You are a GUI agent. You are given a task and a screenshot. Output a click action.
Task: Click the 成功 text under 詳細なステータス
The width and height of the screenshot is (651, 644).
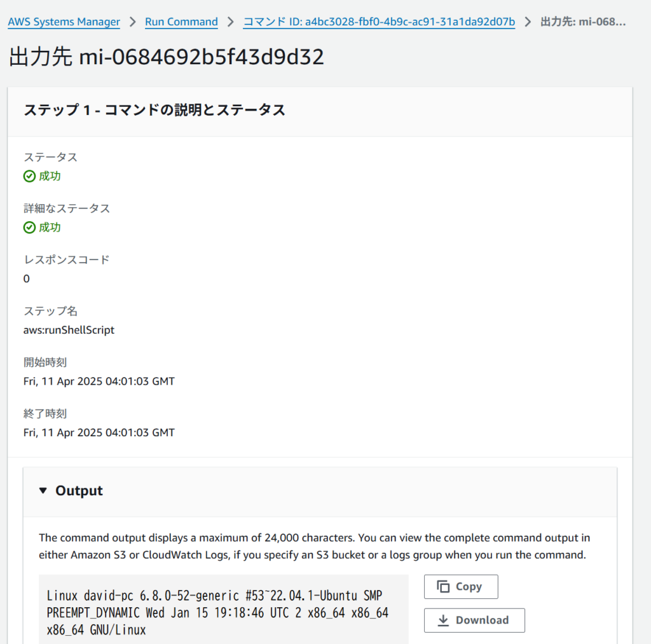pos(50,228)
